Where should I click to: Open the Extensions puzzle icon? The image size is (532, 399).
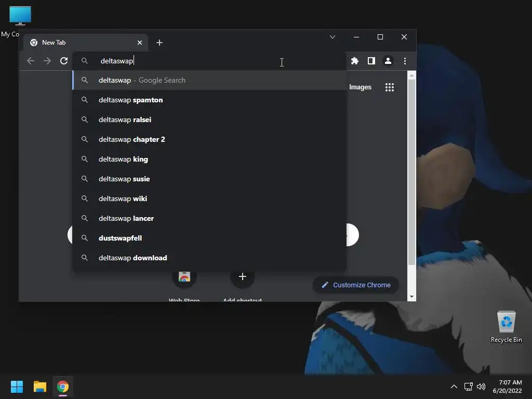point(354,61)
